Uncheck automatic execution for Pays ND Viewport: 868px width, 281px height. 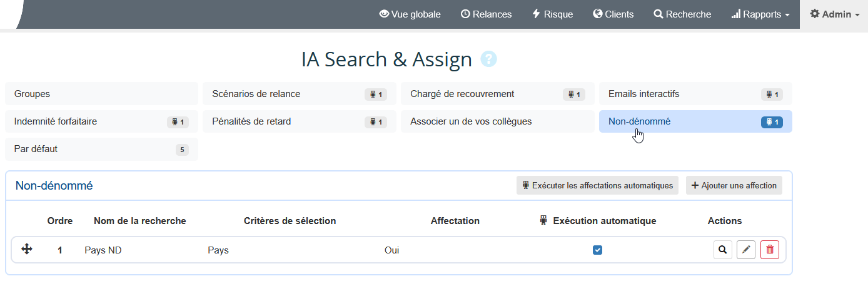[598, 250]
